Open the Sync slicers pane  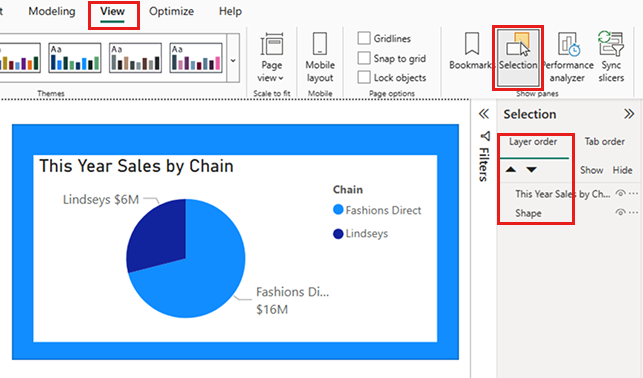[x=611, y=57]
